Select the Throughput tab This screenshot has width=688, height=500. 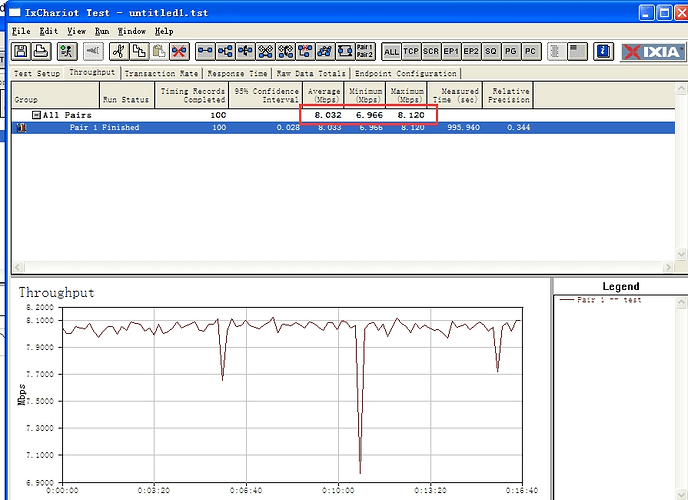click(92, 72)
